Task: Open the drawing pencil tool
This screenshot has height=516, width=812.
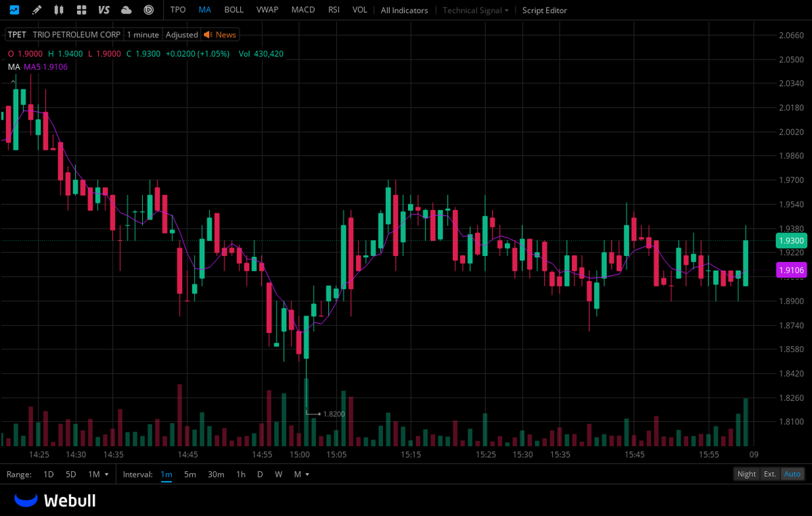Action: [x=37, y=10]
